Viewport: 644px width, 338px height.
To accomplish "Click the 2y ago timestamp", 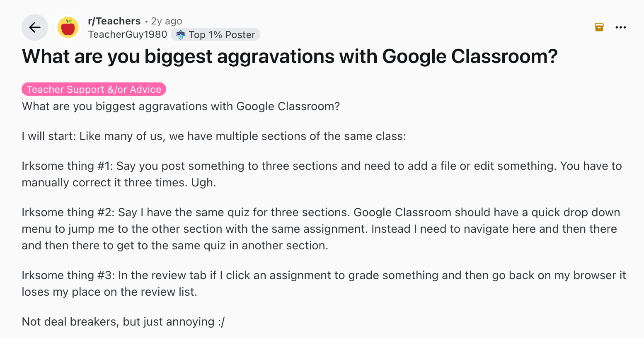I will (x=167, y=21).
